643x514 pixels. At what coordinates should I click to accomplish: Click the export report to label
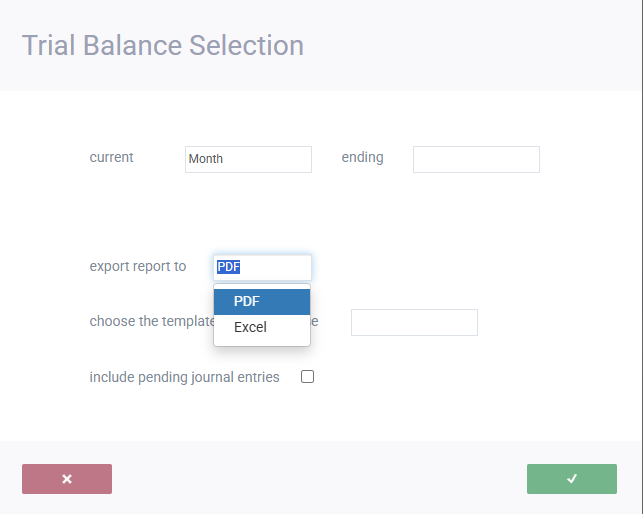[138, 267]
